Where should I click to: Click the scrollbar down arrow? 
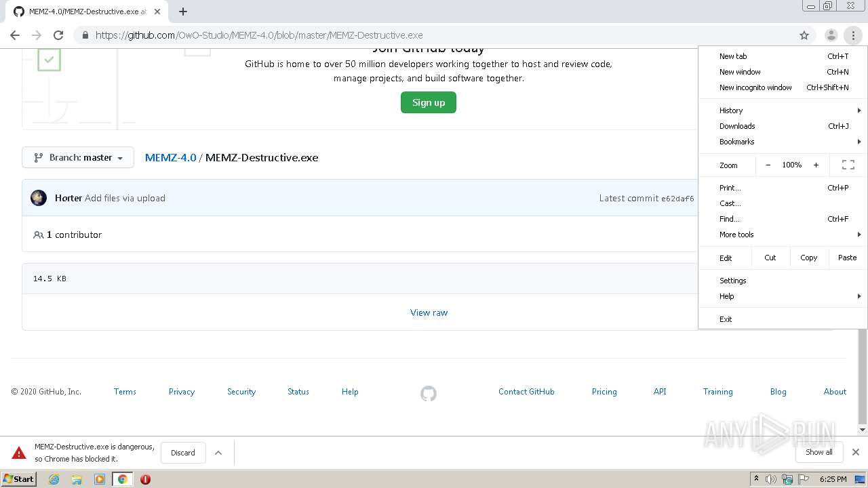click(x=863, y=430)
